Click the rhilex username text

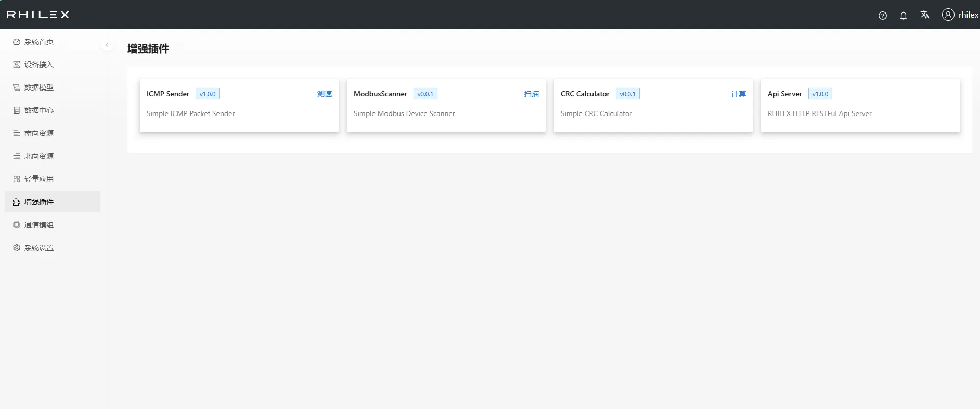969,15
